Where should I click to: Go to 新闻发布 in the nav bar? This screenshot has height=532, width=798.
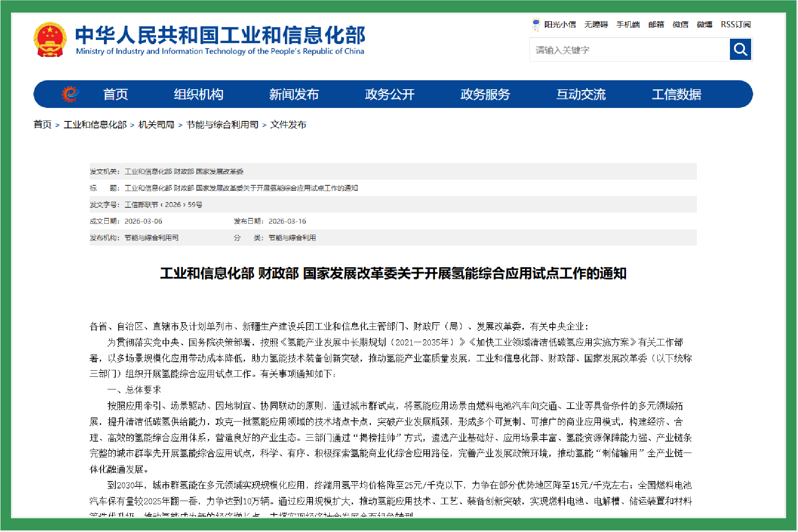pos(293,95)
